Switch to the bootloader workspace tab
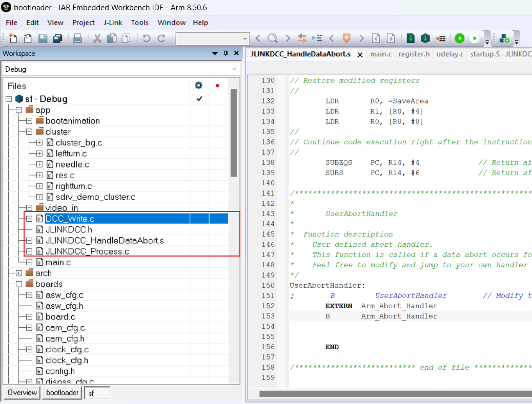The height and width of the screenshot is (404, 532). coord(62,393)
